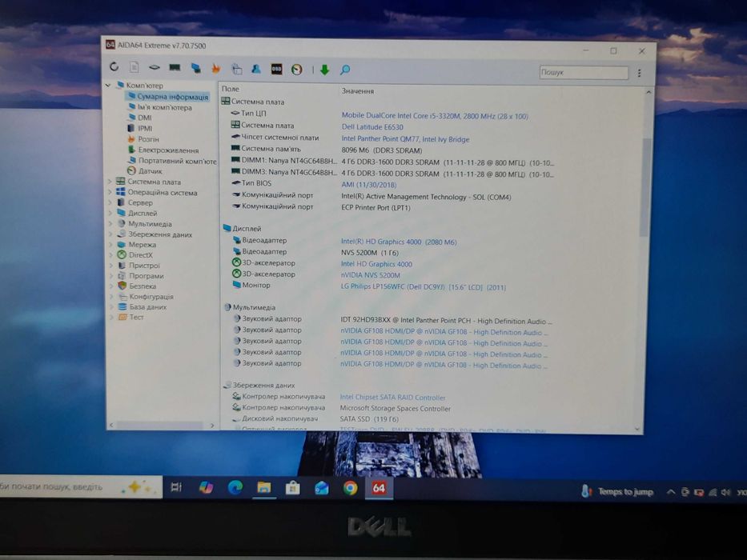Expand the Дисплей tree node

pyautogui.click(x=110, y=214)
